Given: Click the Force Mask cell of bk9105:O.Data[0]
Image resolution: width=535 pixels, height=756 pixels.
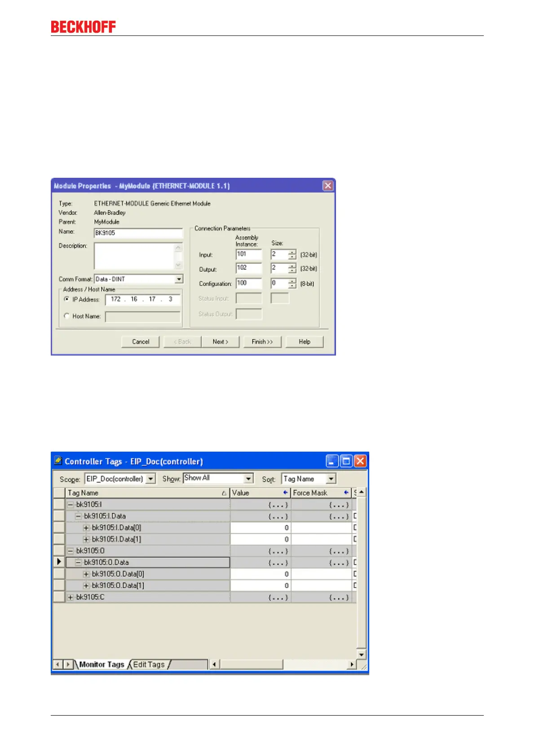Looking at the screenshot, I should (321, 574).
